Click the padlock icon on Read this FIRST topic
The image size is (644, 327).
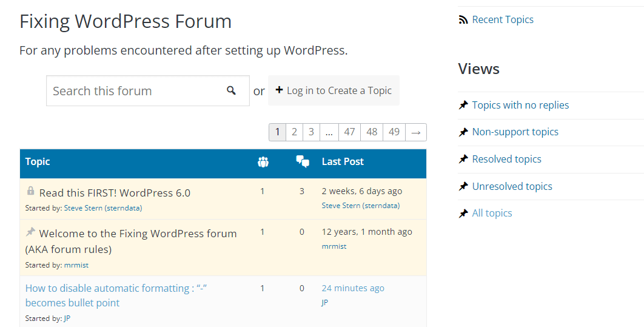click(30, 190)
